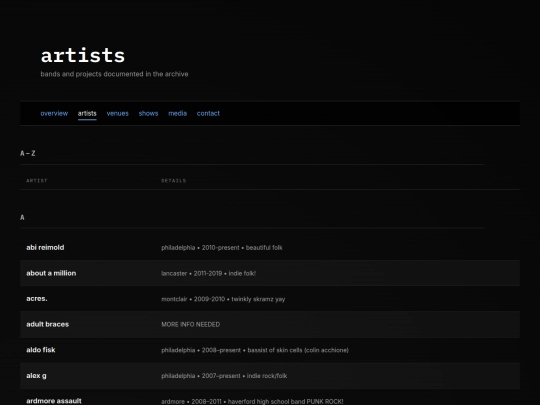Click the letter A group heading

(22, 217)
